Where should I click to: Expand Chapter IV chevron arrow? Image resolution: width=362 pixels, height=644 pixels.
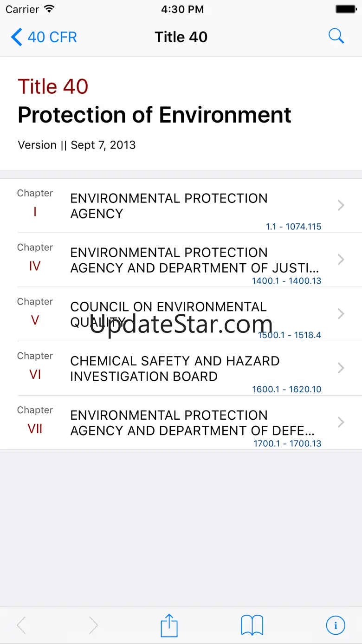point(341,260)
